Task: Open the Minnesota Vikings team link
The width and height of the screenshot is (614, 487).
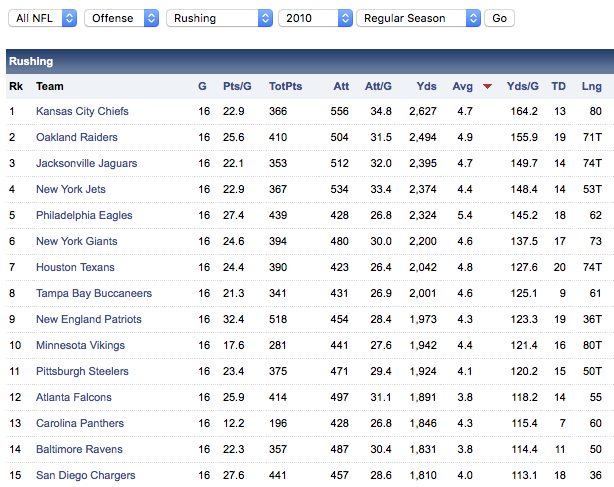Action: 80,345
